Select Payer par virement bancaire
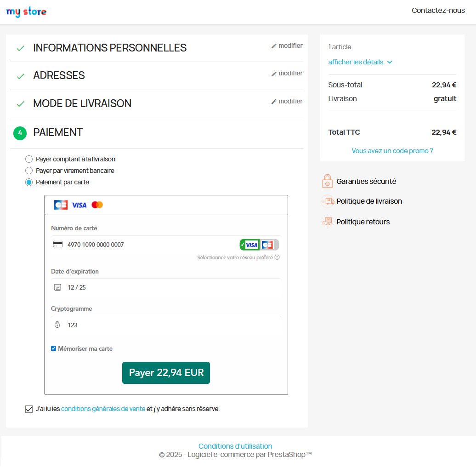This screenshot has height=468, width=476. coord(29,171)
